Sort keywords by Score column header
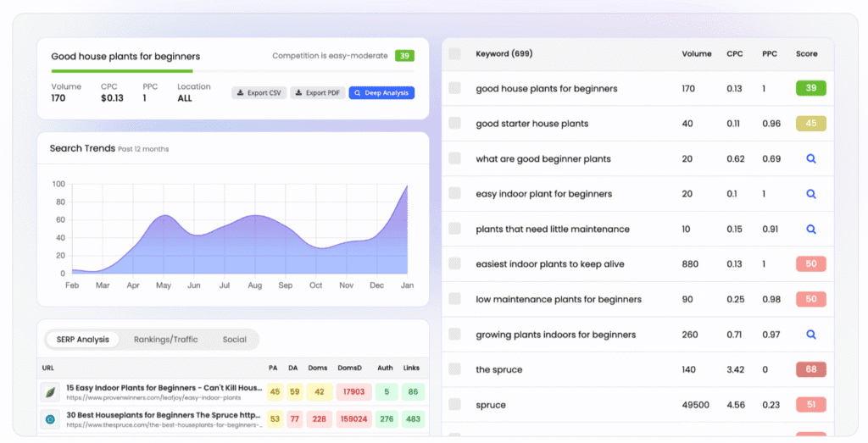868x443 pixels. coord(806,53)
